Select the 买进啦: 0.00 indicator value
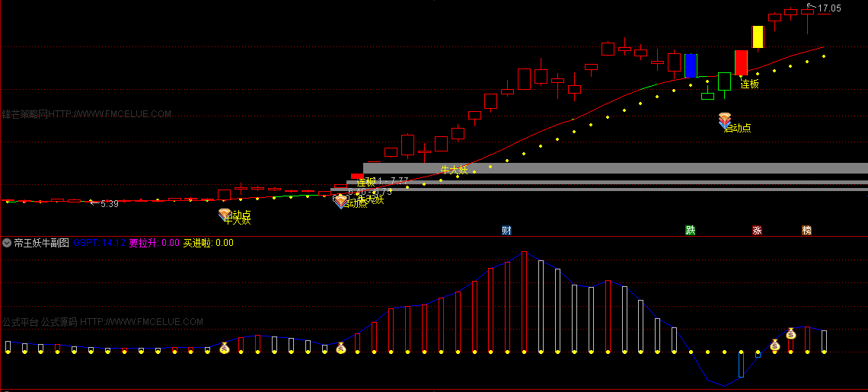868x392 pixels. coord(208,243)
